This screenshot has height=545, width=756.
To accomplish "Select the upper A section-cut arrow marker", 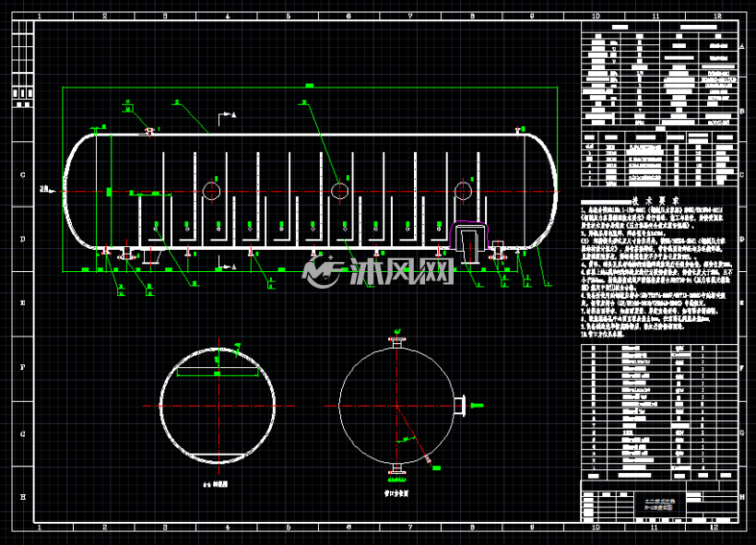I will [x=227, y=117].
